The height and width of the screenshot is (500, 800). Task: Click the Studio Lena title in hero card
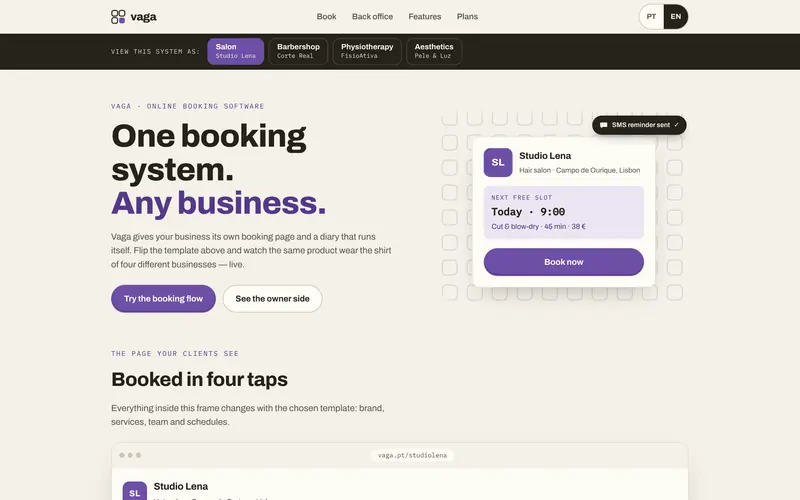coord(545,156)
